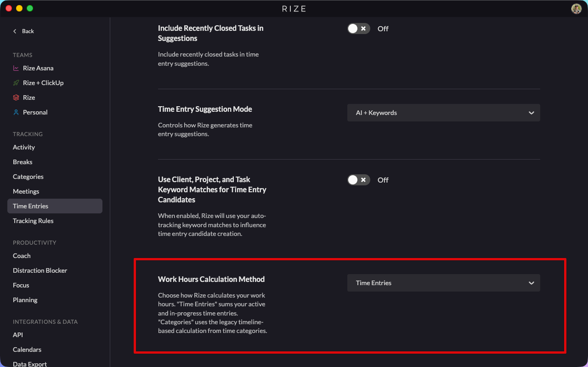This screenshot has height=367, width=588.
Task: Open the Time Entry Suggestion Mode dropdown
Action: (x=444, y=113)
